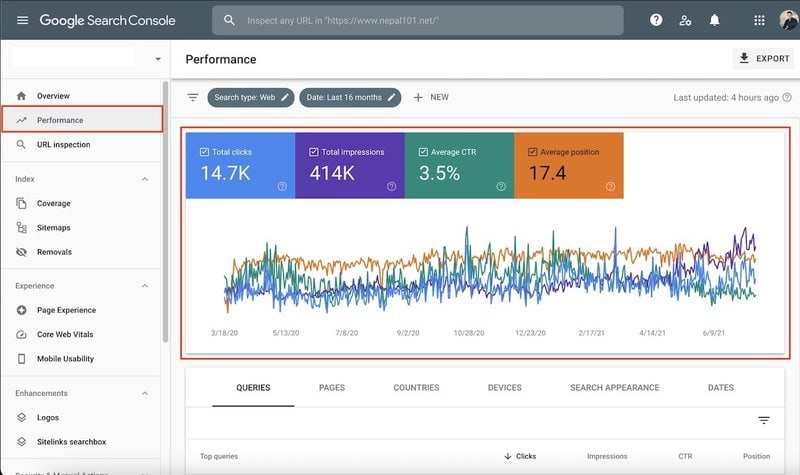Switch to the Countries tab
The image size is (800, 475).
(416, 388)
